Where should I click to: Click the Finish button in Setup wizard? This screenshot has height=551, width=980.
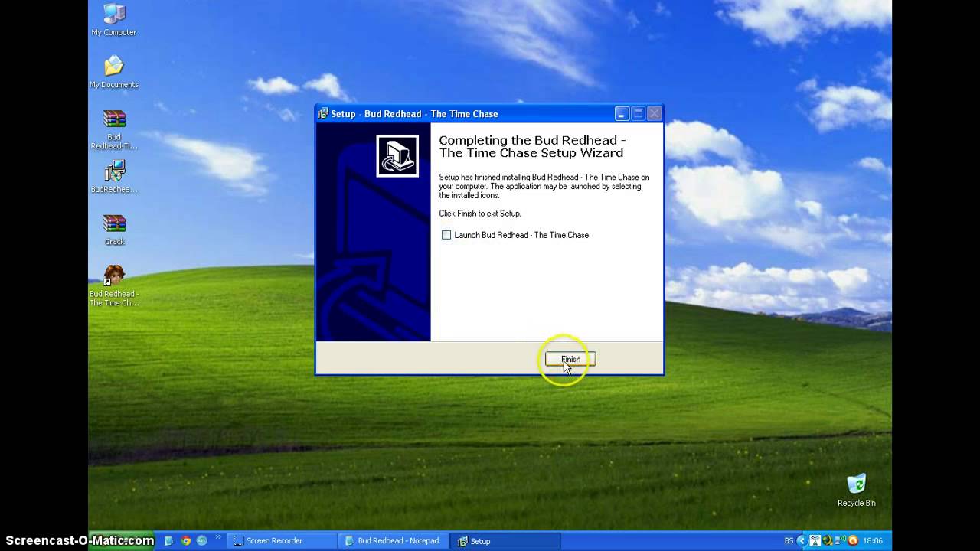click(570, 359)
